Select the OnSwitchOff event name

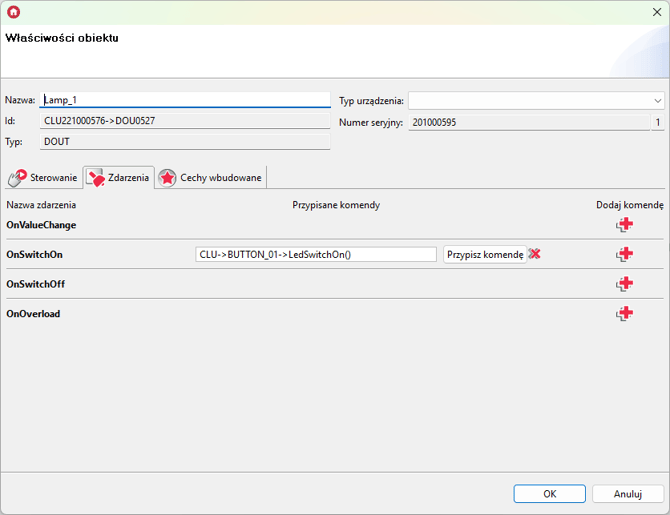[35, 284]
